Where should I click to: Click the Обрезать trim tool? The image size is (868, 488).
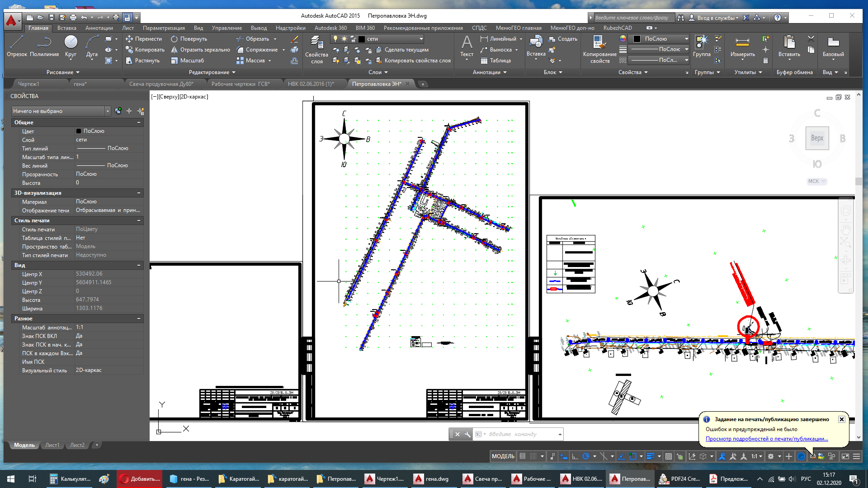(252, 39)
